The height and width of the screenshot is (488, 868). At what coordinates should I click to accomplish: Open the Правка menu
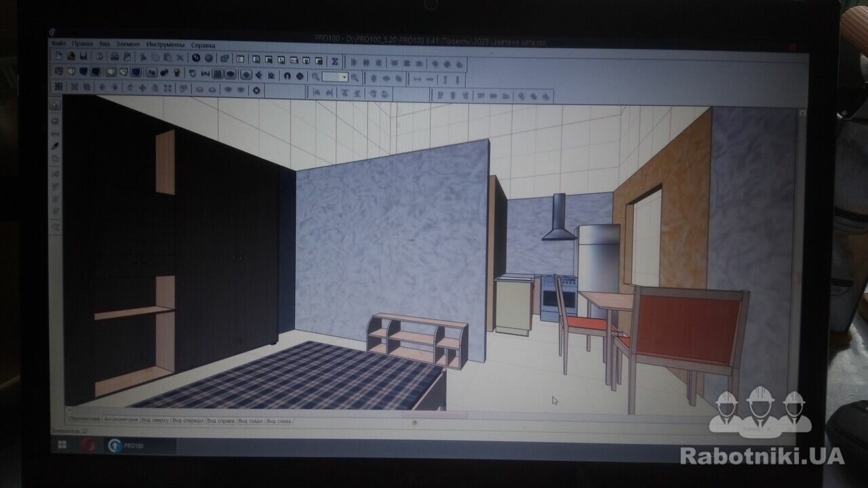(82, 44)
